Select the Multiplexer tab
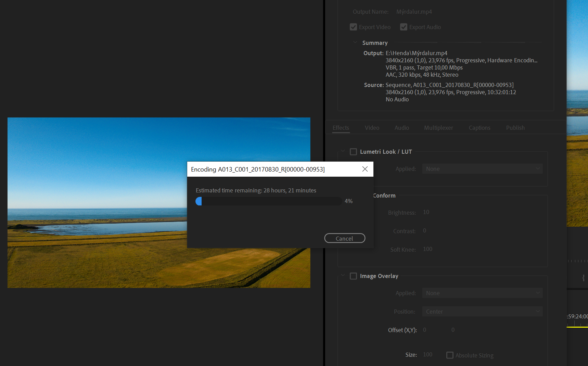This screenshot has width=588, height=366. (438, 128)
